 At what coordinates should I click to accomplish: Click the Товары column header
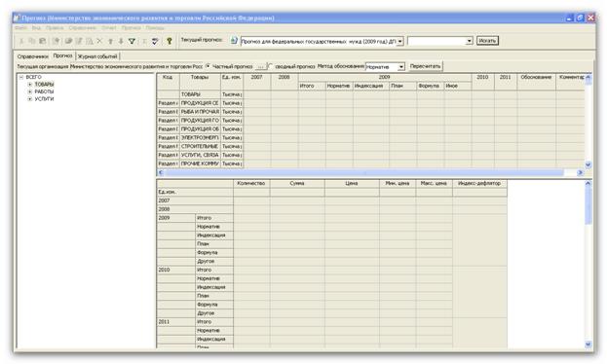pos(200,81)
